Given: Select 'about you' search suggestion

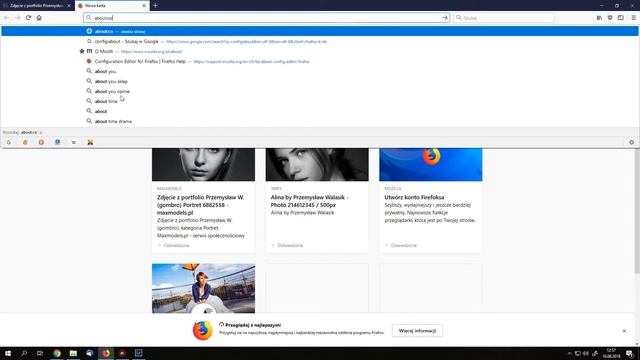Looking at the screenshot, I should (x=320, y=71).
